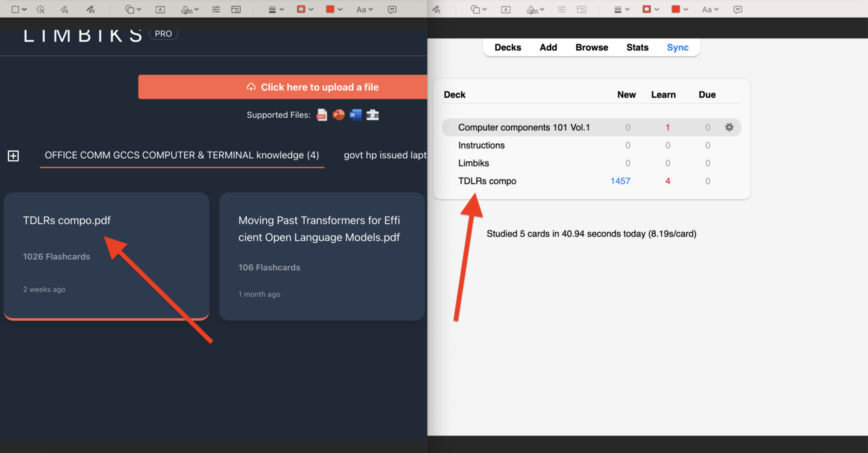Open the TDLRs compo deck in Anki
Viewport: 868px width, 453px height.
pos(487,181)
